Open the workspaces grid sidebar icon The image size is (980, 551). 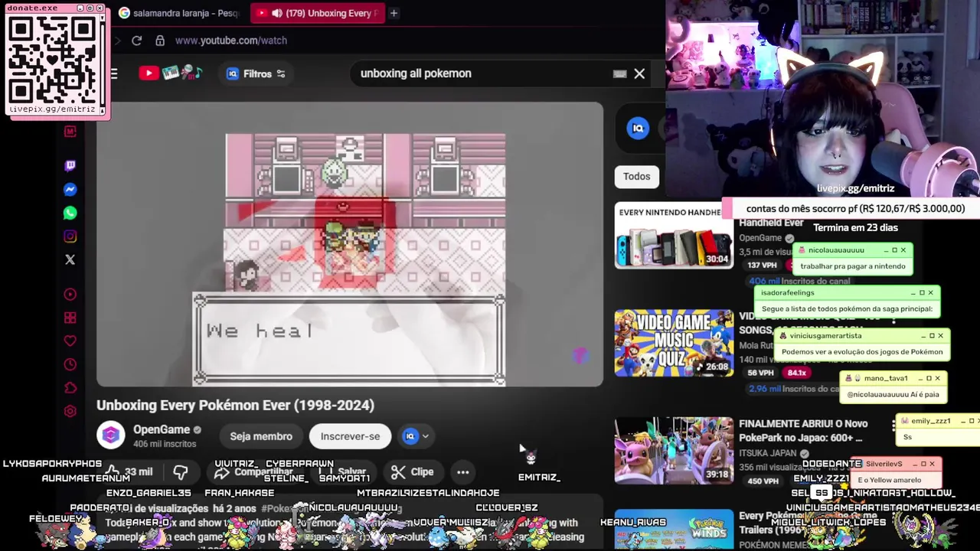[70, 318]
